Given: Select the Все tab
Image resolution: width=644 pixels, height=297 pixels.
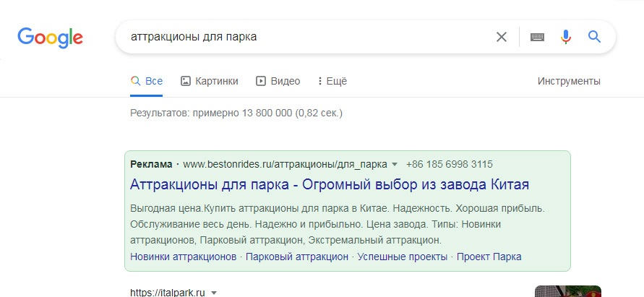Looking at the screenshot, I should [x=147, y=81].
